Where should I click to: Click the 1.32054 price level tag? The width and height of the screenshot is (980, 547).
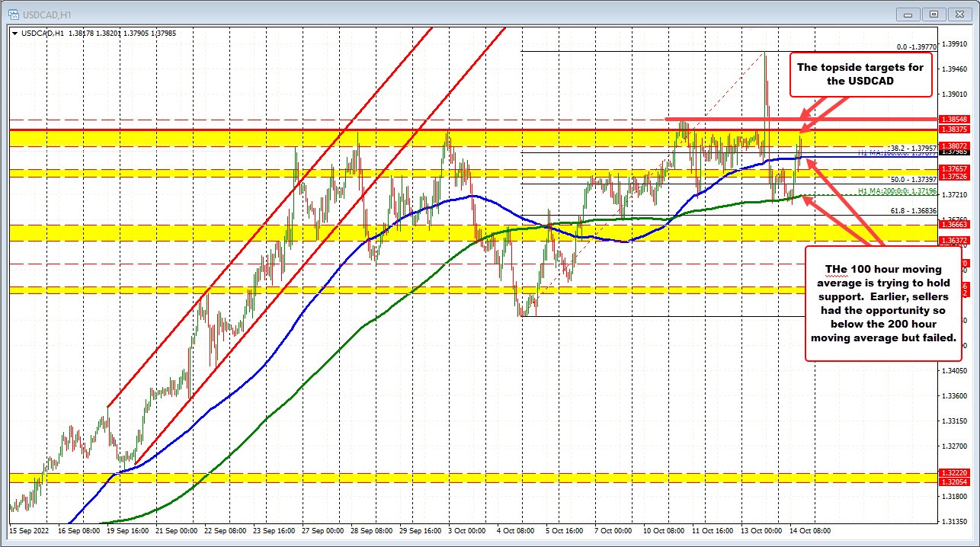click(953, 482)
